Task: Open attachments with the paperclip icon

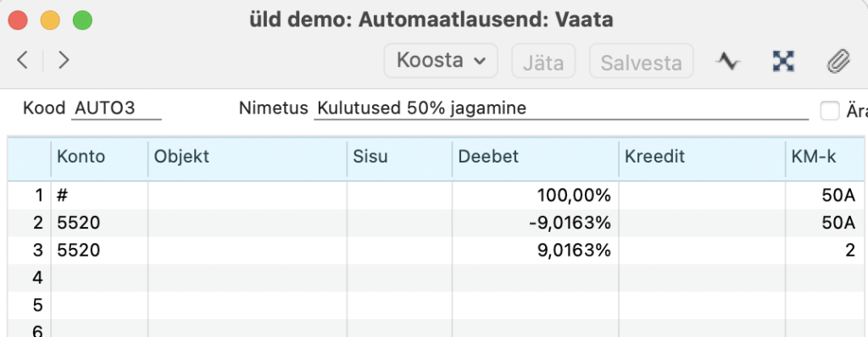Action: tap(838, 61)
